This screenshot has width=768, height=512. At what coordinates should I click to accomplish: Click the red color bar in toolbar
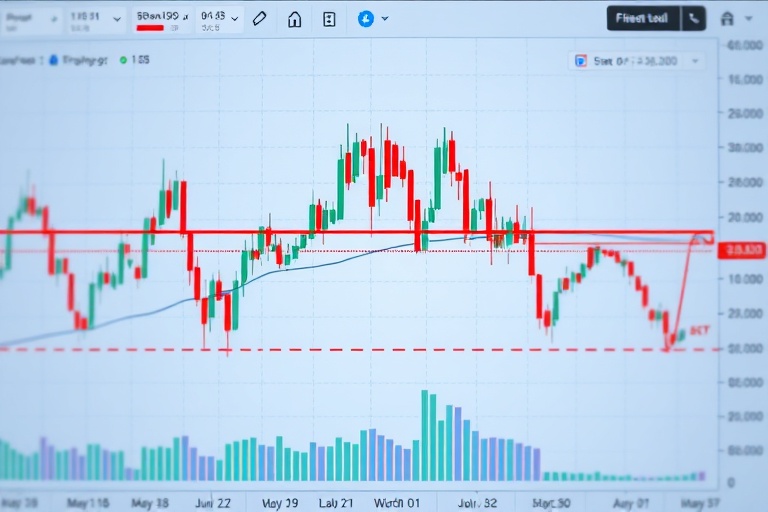click(150, 28)
